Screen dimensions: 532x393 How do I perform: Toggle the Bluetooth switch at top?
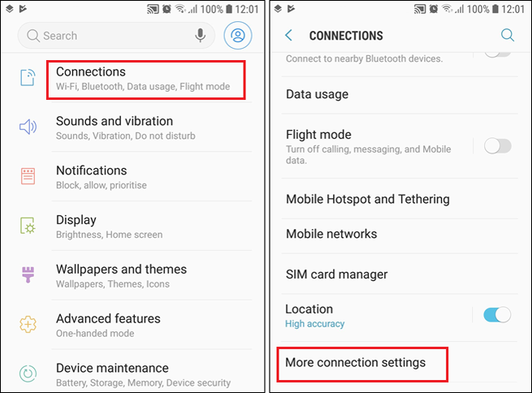pyautogui.click(x=497, y=54)
